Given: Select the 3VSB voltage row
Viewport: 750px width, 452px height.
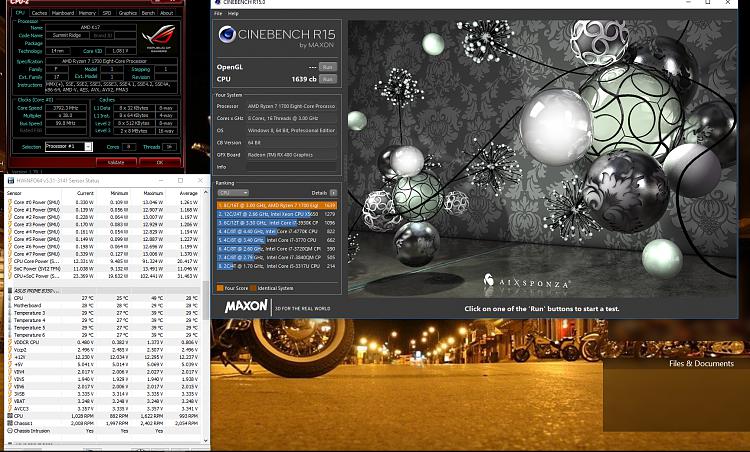Looking at the screenshot, I should click(x=103, y=394).
